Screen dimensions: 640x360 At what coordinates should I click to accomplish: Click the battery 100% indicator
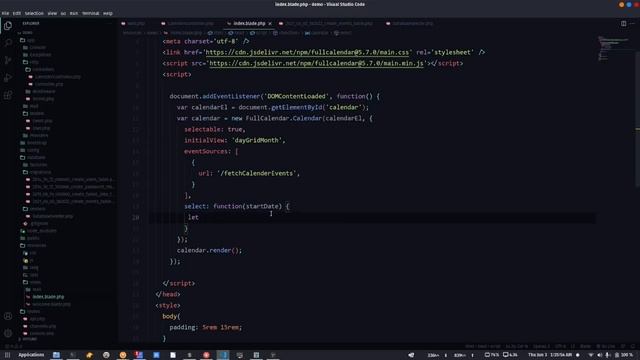[x=624, y=355]
